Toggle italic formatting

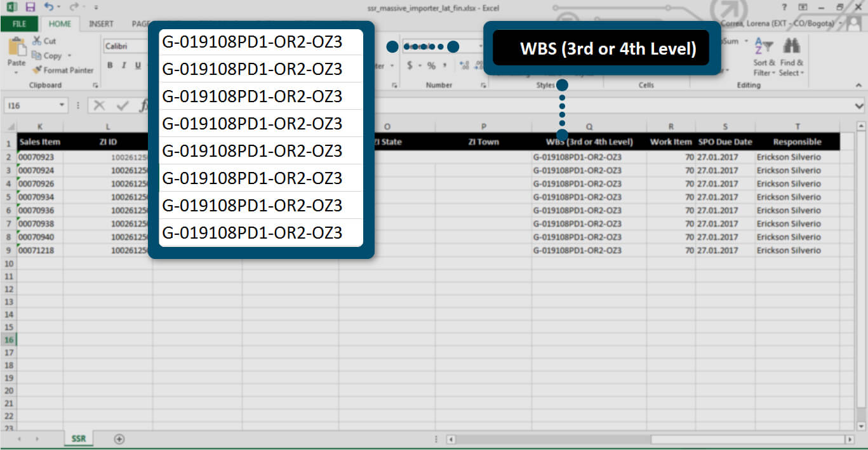coord(124,65)
